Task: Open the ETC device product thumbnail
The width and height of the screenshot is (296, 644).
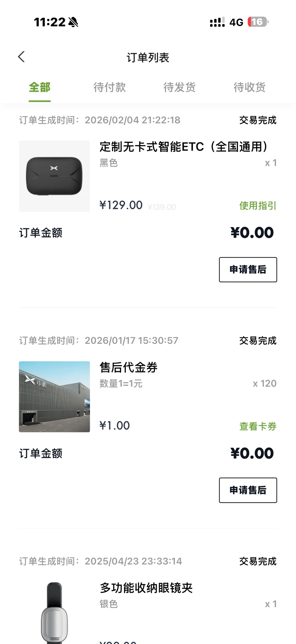Action: point(54,176)
